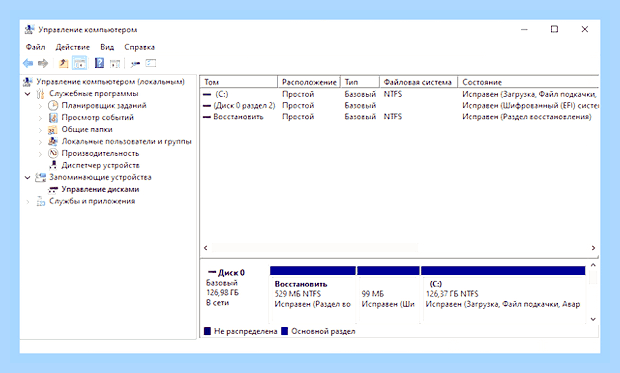Image resolution: width=620 pixels, height=373 pixels.
Task: Sort by the Тип column header
Action: pyautogui.click(x=360, y=82)
